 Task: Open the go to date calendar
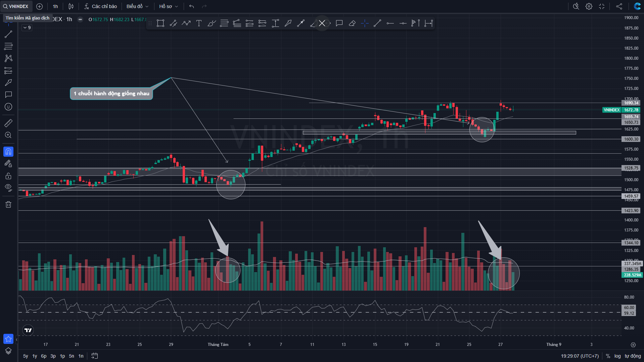95,356
